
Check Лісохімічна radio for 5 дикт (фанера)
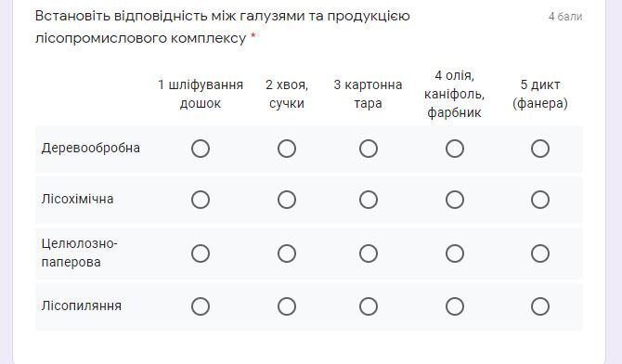(540, 200)
